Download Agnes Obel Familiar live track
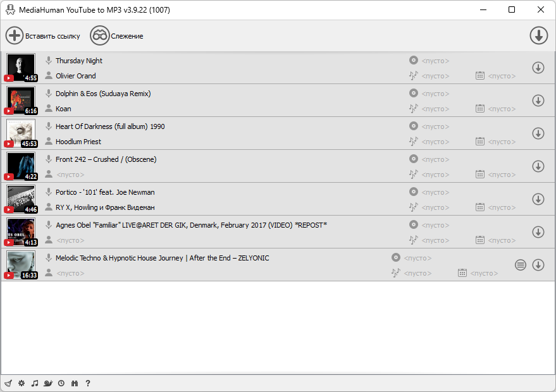 (538, 232)
